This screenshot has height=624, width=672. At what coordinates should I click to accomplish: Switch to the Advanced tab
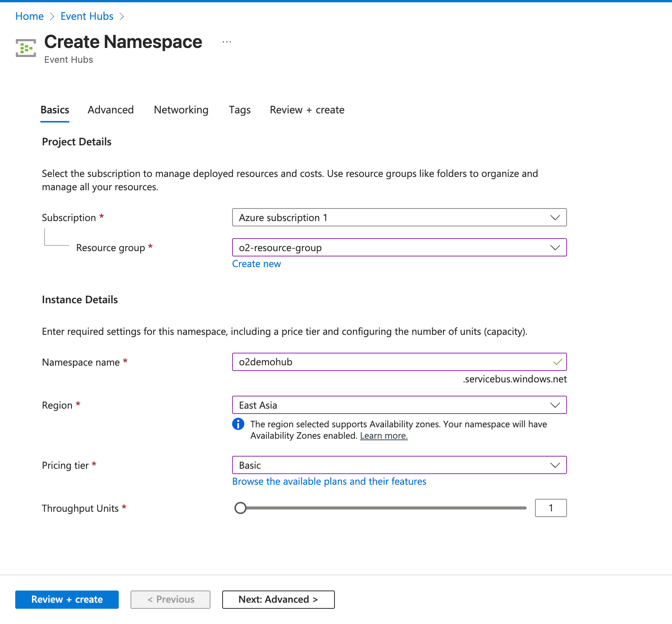click(110, 110)
